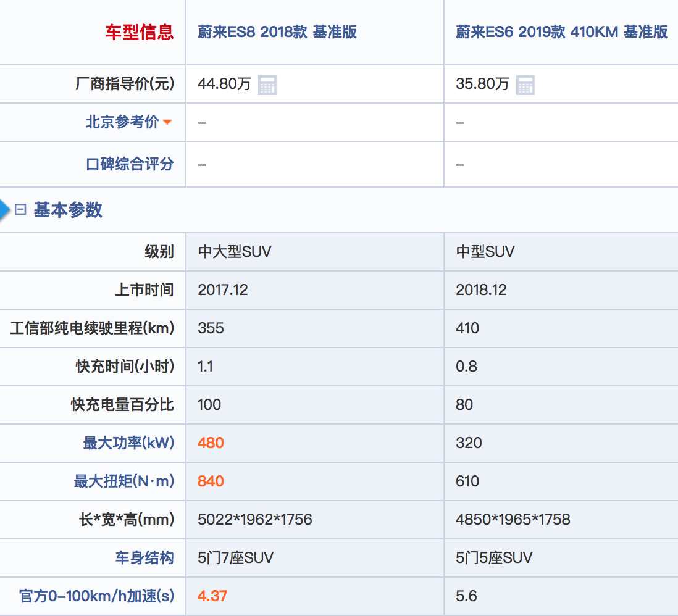Viewport: 678px width, 616px height.
Task: Click the 320 power value
Action: (469, 443)
